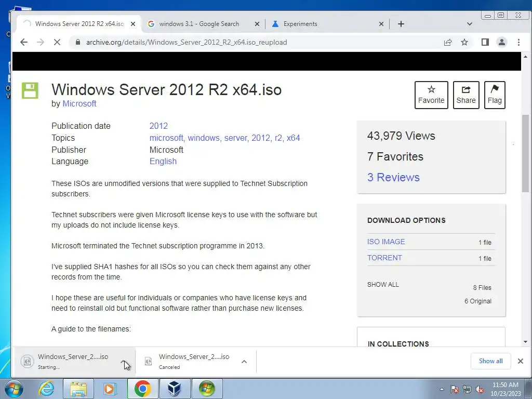Select the Windows Server 2012 R2 x64.iso tab

[x=79, y=24]
